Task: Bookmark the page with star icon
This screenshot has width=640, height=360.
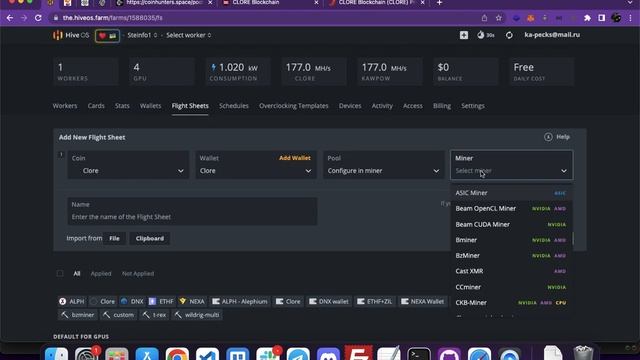Action: click(498, 18)
